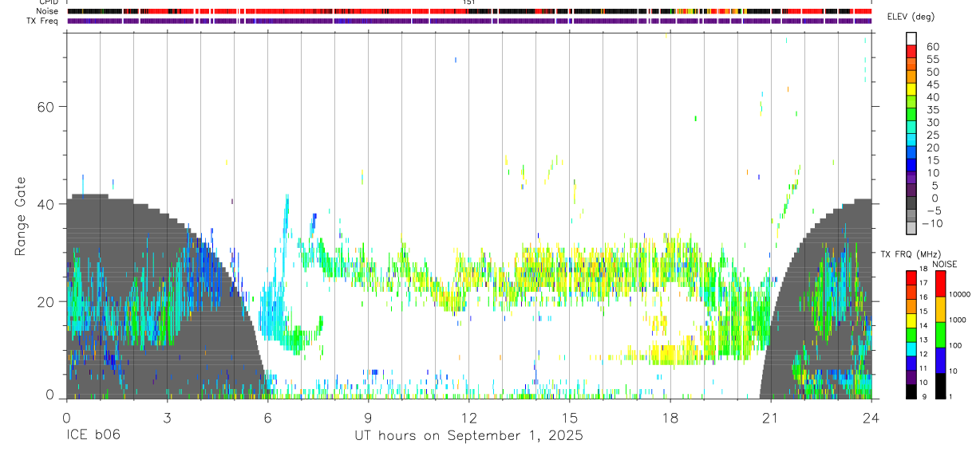The image size is (980, 452).
Task: Click the '15' tick label on the UT axis
Action: coord(569,416)
